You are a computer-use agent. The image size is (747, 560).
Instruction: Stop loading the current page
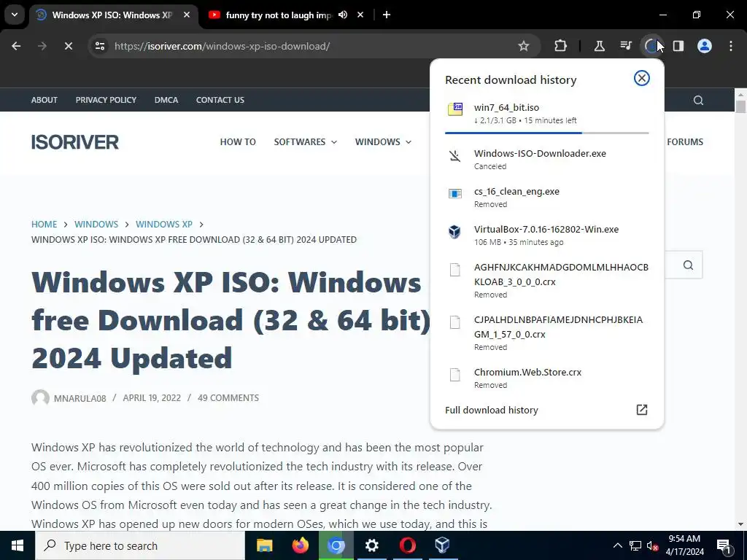click(x=68, y=46)
